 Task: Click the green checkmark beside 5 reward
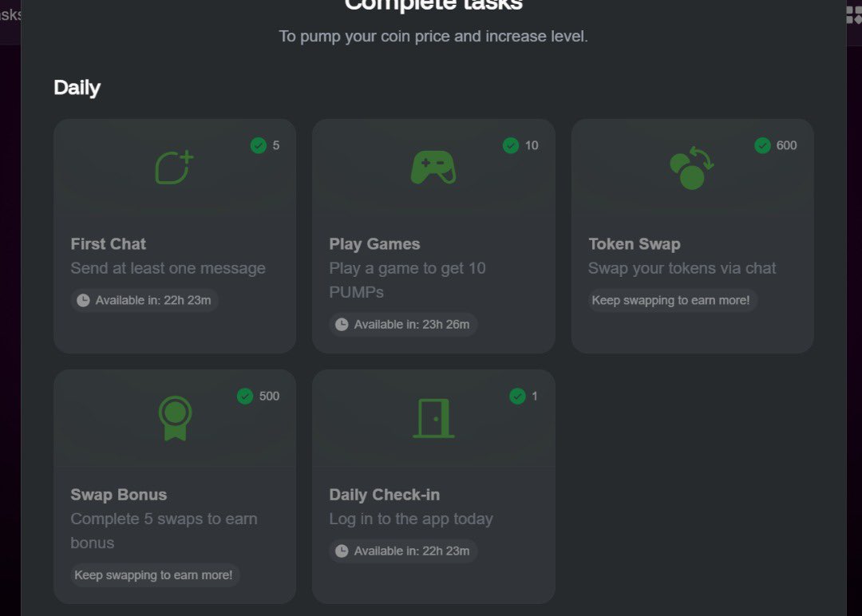[x=259, y=145]
